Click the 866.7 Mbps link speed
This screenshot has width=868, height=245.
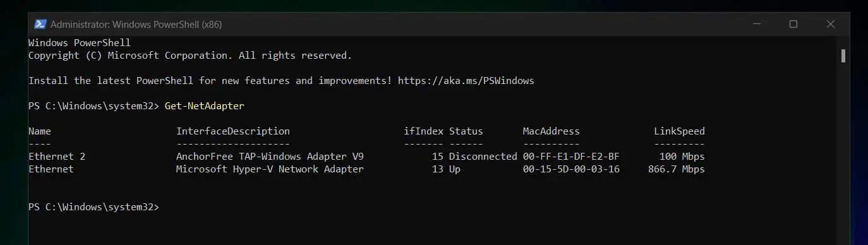point(676,169)
